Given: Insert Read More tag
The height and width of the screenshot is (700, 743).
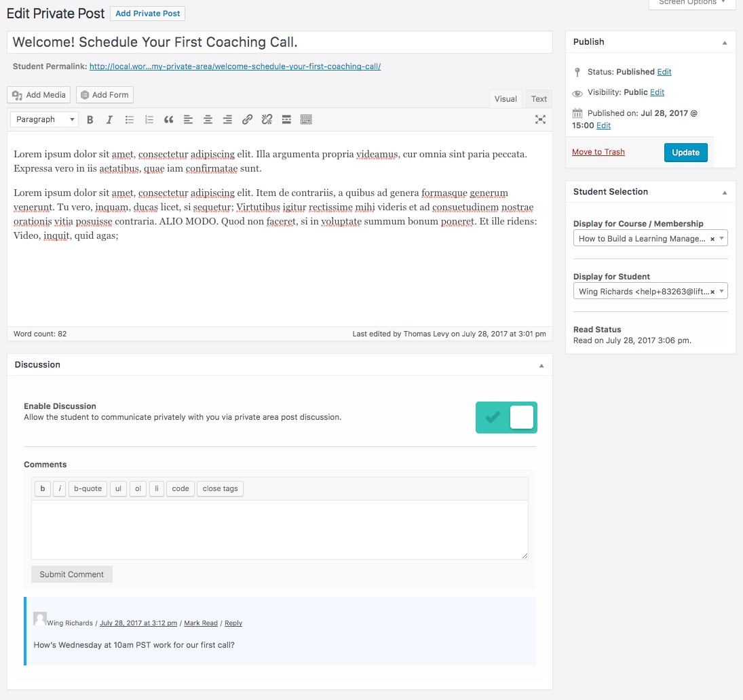Looking at the screenshot, I should pyautogui.click(x=286, y=120).
